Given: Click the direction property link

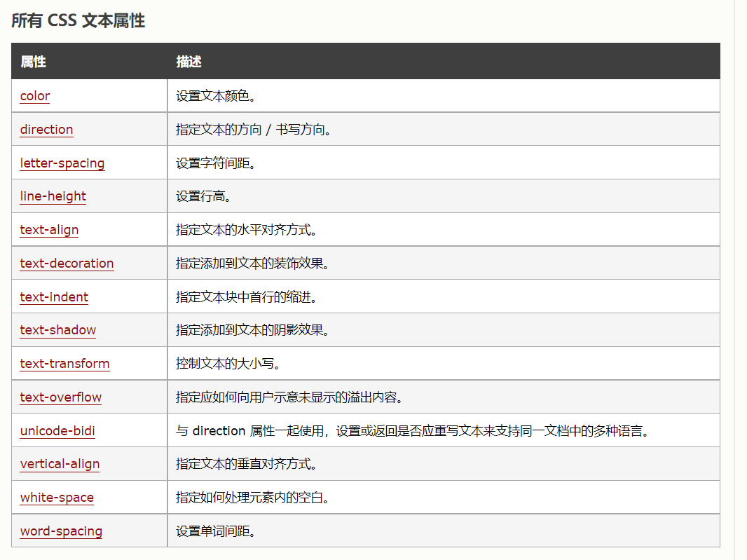Looking at the screenshot, I should coord(46,130).
